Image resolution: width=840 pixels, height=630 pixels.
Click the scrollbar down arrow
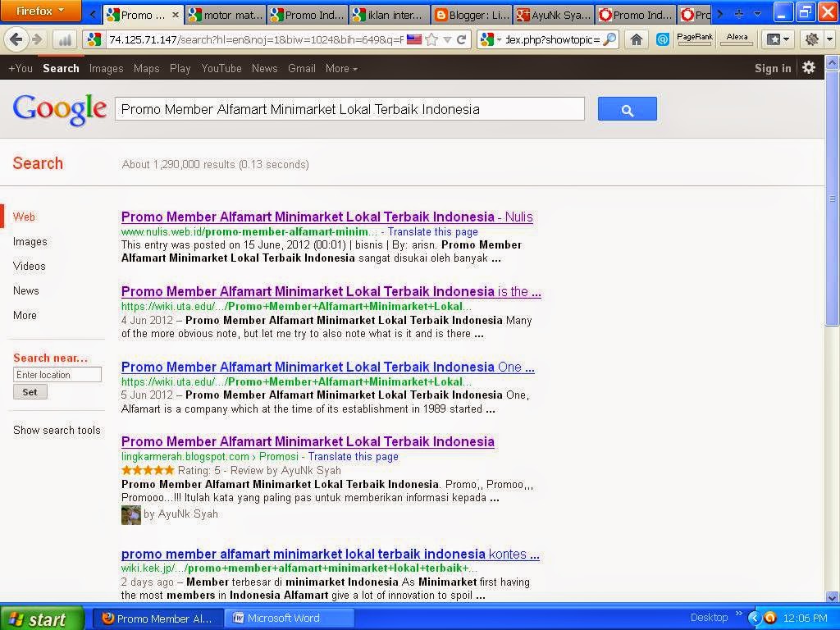[x=832, y=597]
